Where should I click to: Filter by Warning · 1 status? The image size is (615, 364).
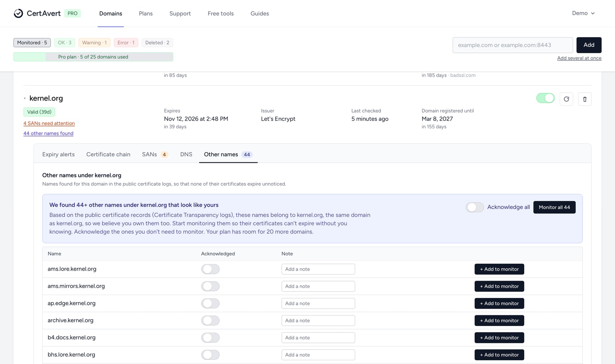click(x=94, y=43)
